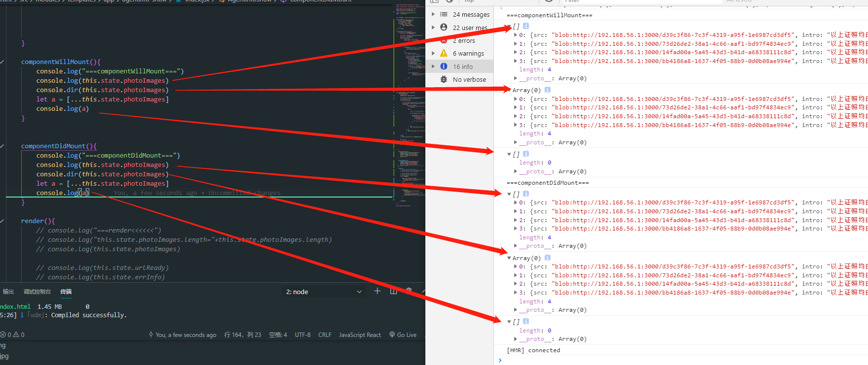Click the UTF-8 encoding selector
868x365 pixels.
(x=302, y=334)
